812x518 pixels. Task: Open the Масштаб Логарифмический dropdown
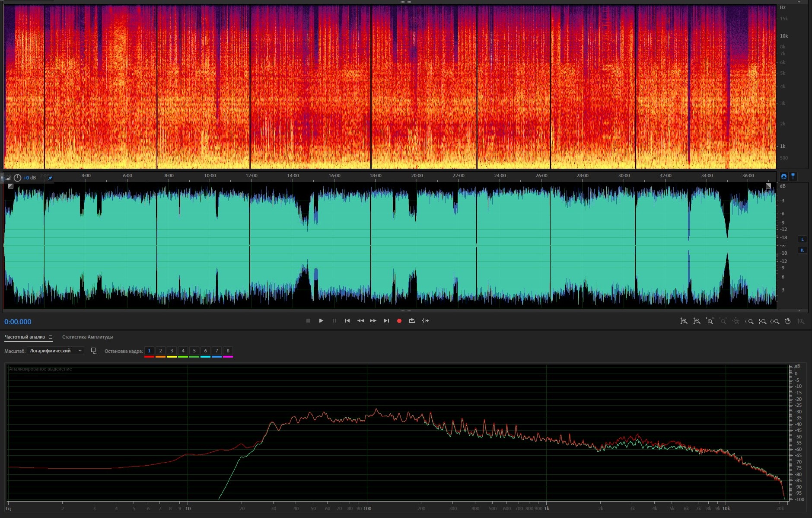coord(55,351)
